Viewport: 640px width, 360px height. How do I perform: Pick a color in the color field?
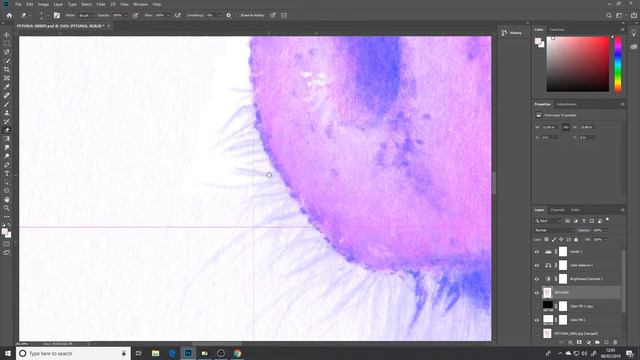(578, 64)
